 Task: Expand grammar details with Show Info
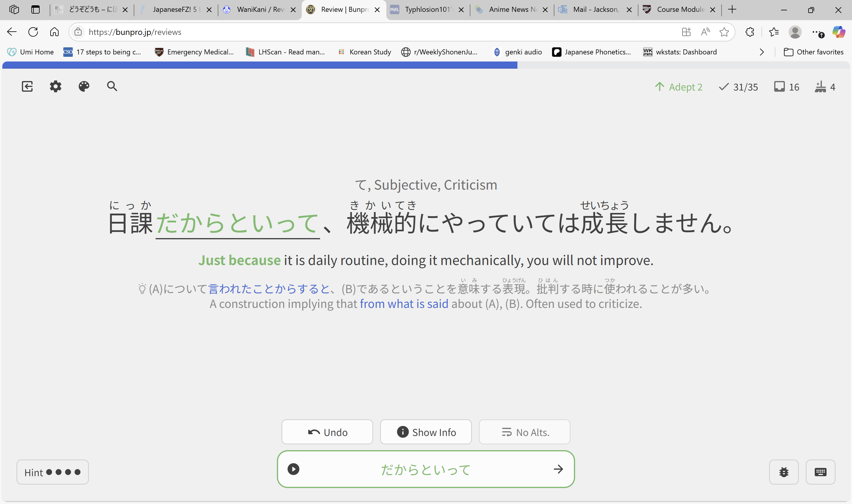(426, 432)
